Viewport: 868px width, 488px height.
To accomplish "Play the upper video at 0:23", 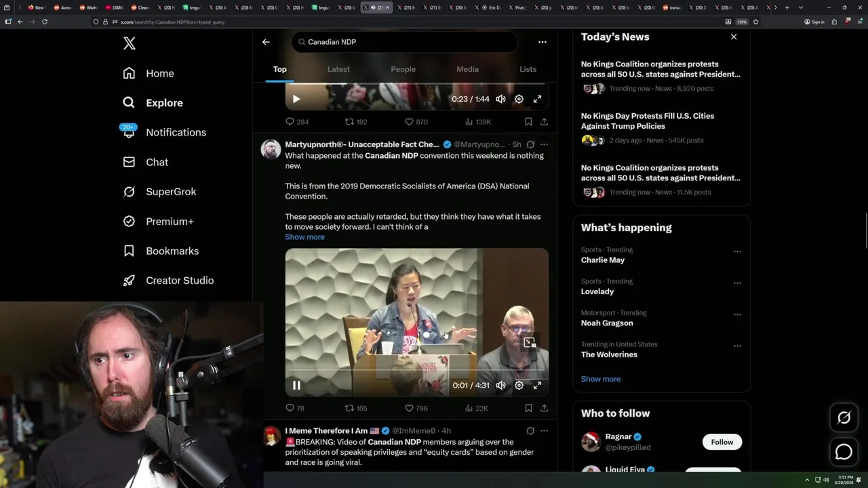I will tap(296, 99).
